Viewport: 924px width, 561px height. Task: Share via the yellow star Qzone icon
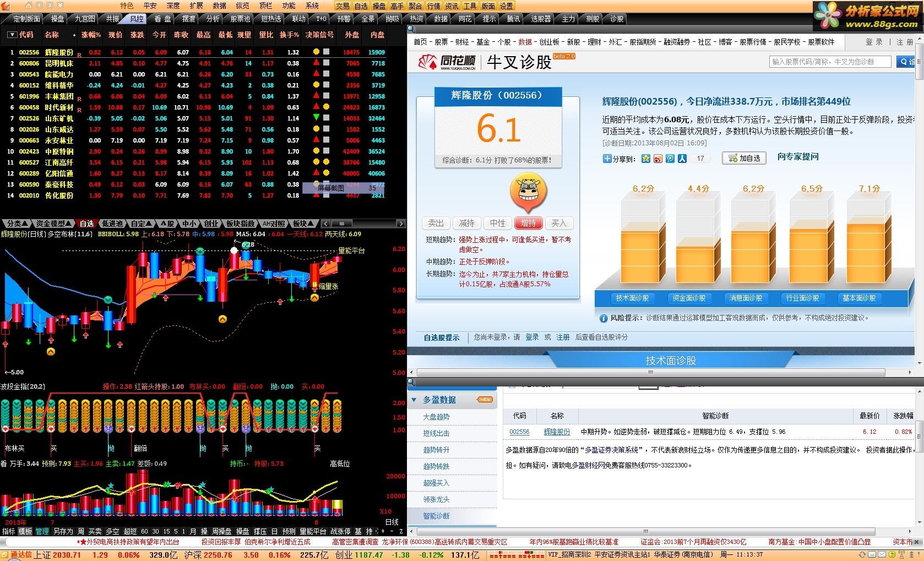pyautogui.click(x=645, y=159)
